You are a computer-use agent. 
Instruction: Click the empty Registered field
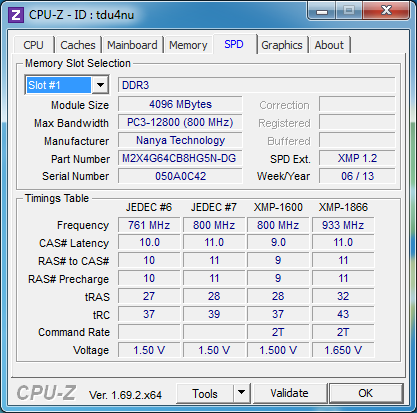tap(357, 122)
